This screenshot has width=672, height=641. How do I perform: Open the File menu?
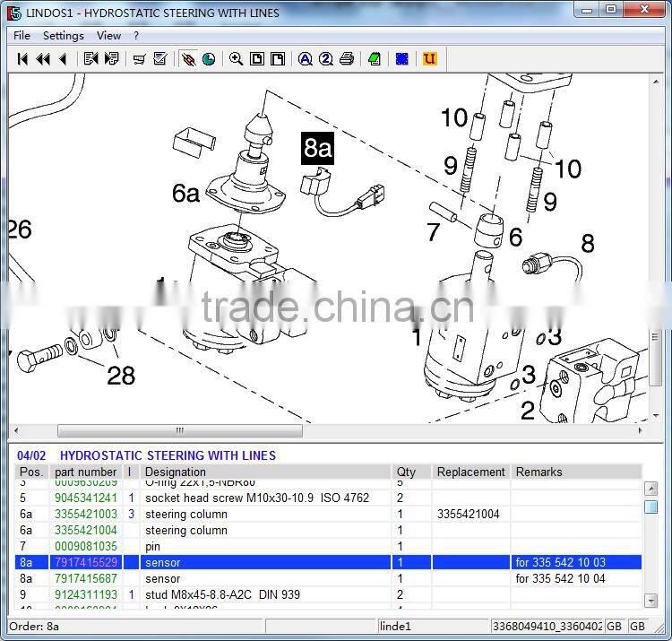click(22, 36)
